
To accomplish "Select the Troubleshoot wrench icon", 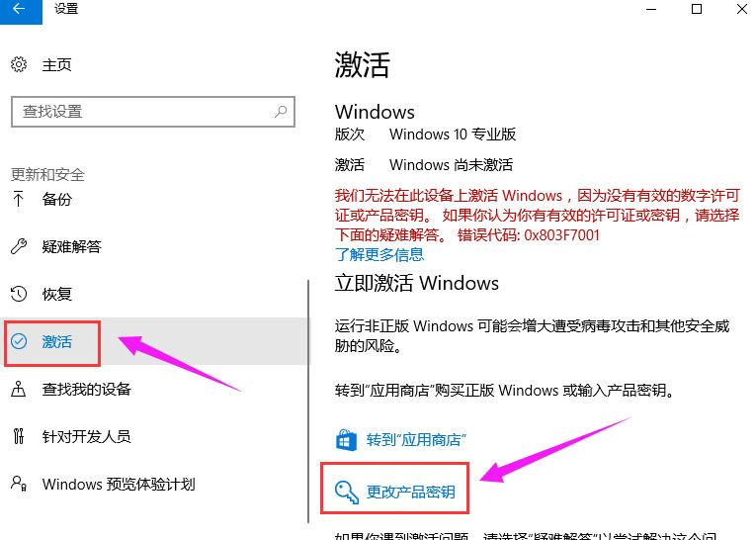I will (x=19, y=246).
